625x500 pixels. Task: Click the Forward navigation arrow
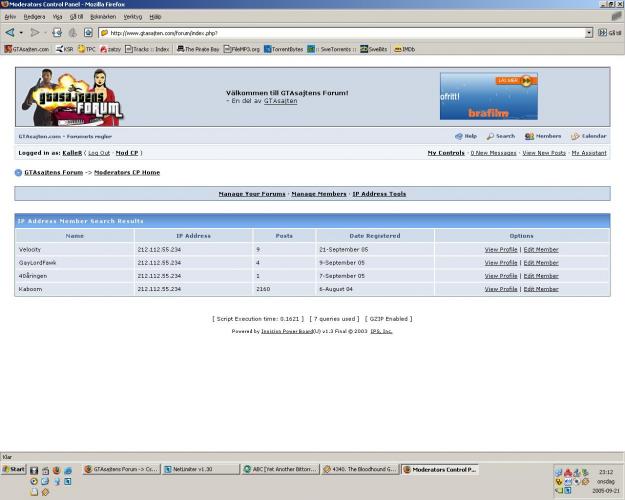[x=34, y=33]
